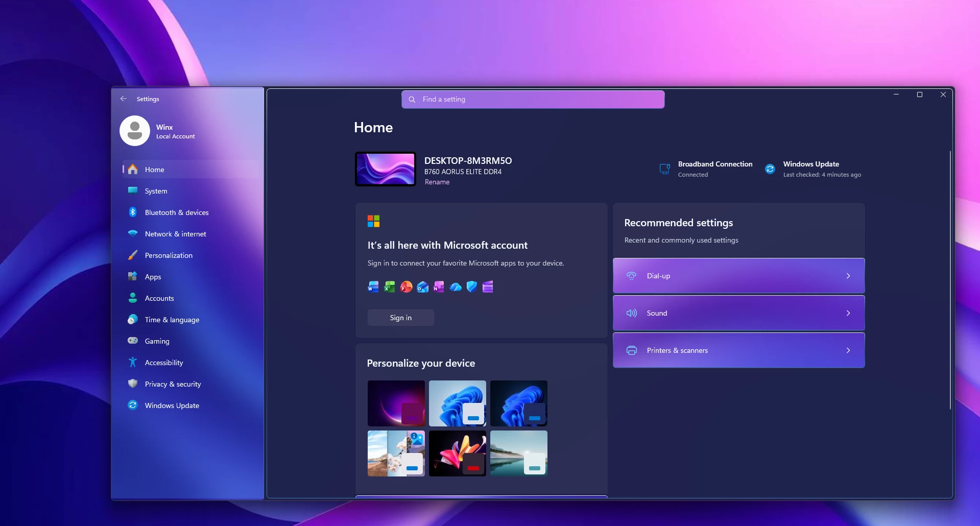Select Gaming in sidebar

[x=190, y=341]
